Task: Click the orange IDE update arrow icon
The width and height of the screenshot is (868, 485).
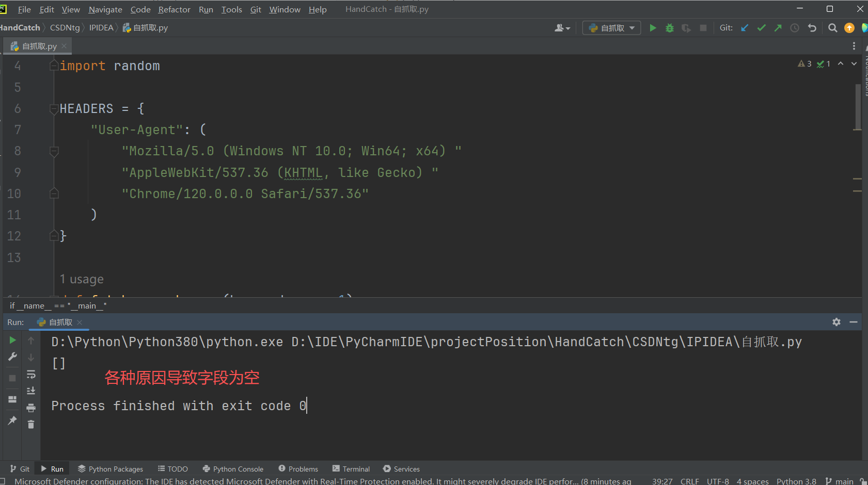Action: click(x=849, y=28)
